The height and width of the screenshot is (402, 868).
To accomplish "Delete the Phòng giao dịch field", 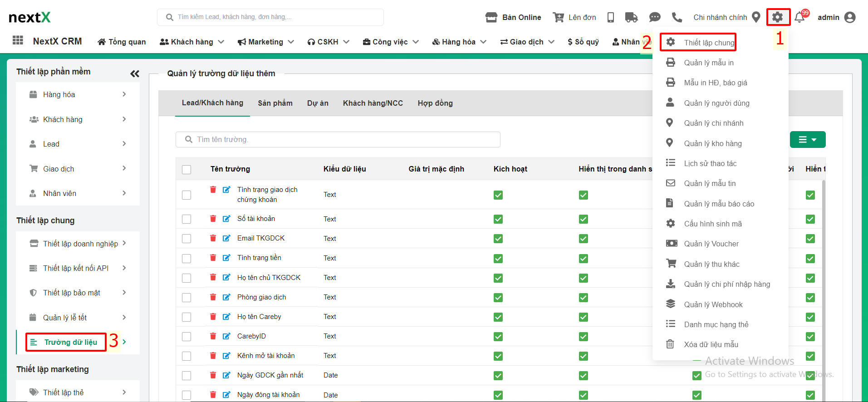I will click(x=213, y=297).
